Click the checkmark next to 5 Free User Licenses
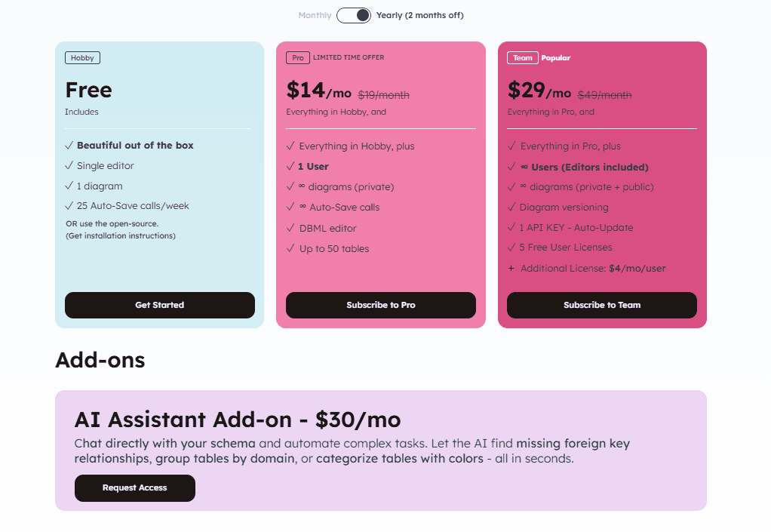The height and width of the screenshot is (532, 771). click(x=511, y=248)
